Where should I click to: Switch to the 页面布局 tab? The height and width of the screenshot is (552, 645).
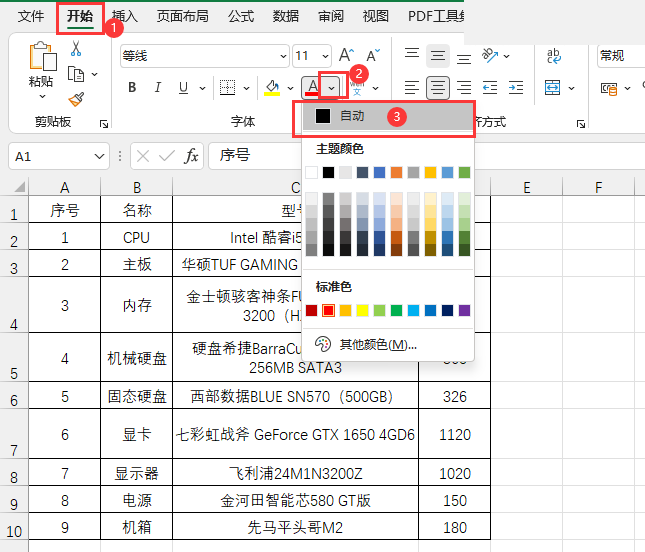182,16
